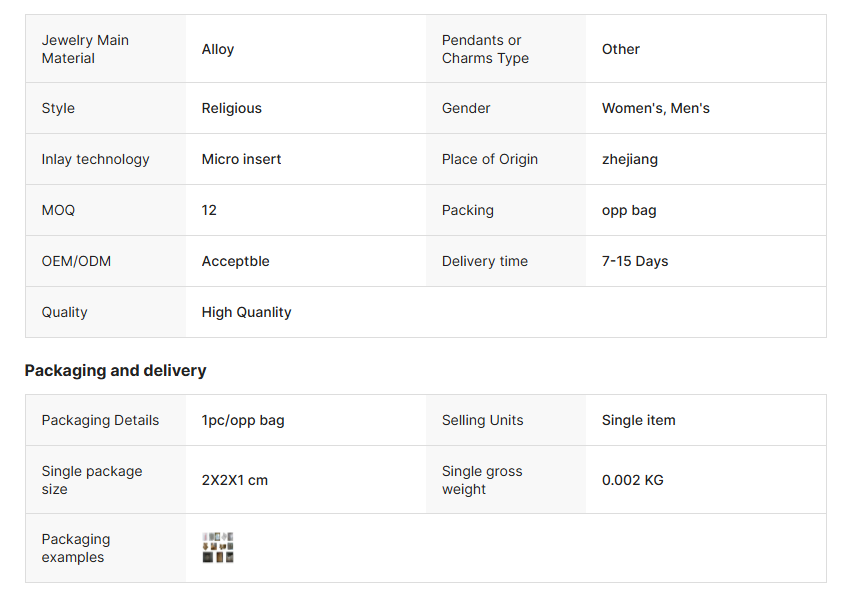843x594 pixels.
Task: Click the High Quanlity value
Action: pyautogui.click(x=246, y=312)
